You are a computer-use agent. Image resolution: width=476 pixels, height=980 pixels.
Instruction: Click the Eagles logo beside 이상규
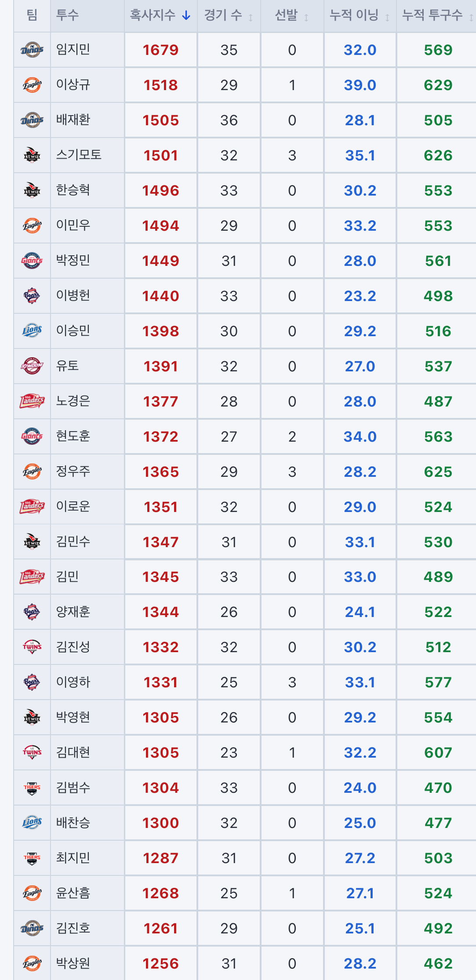pos(32,85)
